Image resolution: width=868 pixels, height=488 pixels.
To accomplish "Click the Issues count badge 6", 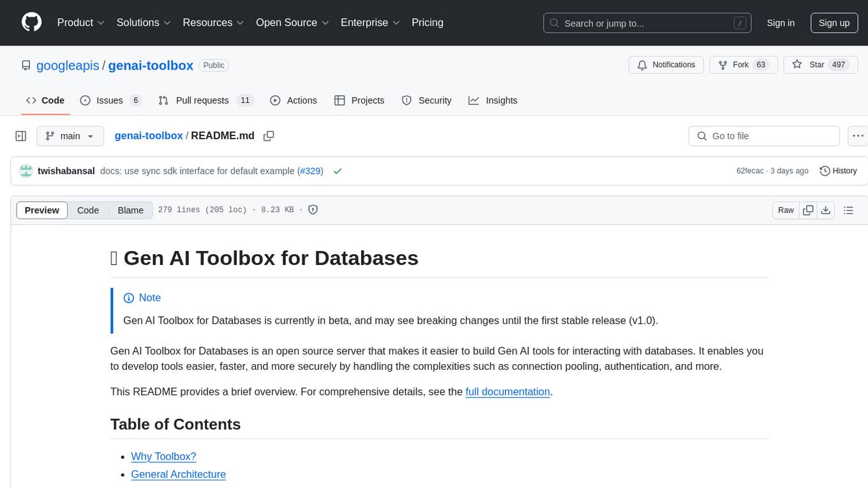I will [x=135, y=100].
